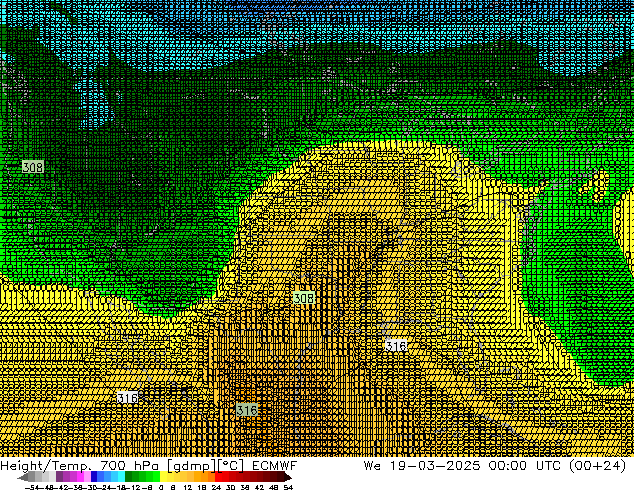The height and width of the screenshot is (490, 634).
Task: Click the "700 hPa" level text
Action: [129, 465]
